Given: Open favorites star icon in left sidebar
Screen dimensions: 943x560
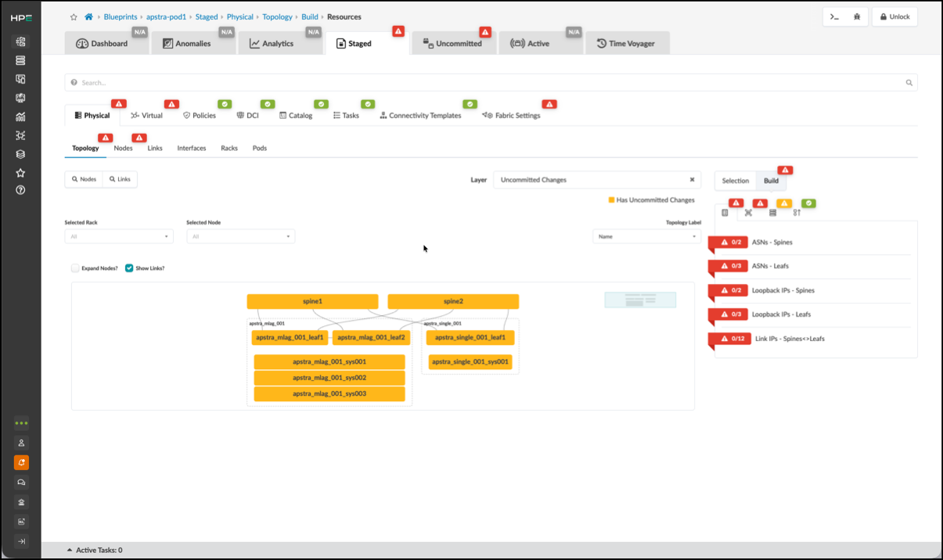Looking at the screenshot, I should [21, 173].
